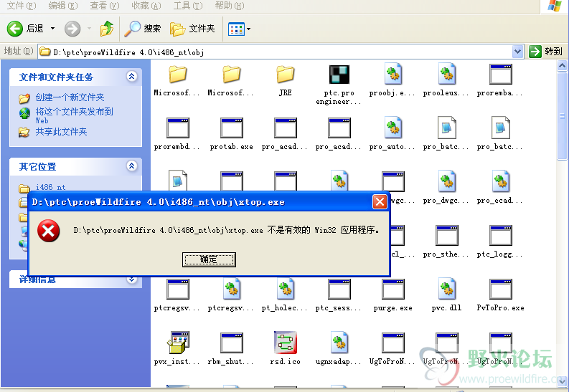Open the Favorites (收藏) menu
The image size is (569, 392).
146,6
